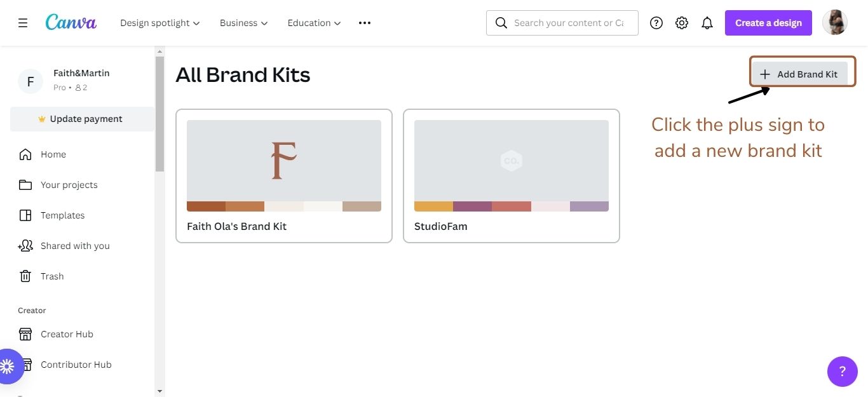This screenshot has height=397, width=868.
Task: Click the plus icon on Add Brand Kit
Action: pos(765,74)
